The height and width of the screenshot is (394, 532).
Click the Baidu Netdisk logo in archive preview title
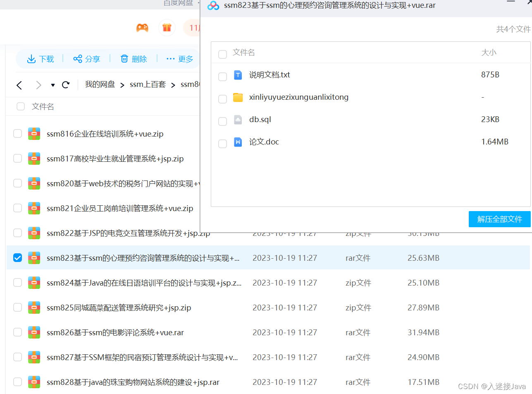pos(213,5)
